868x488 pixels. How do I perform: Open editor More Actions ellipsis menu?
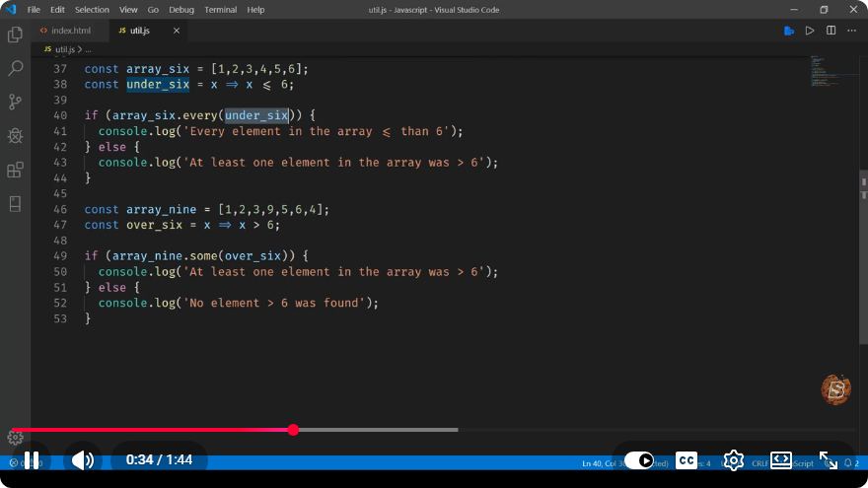(851, 31)
